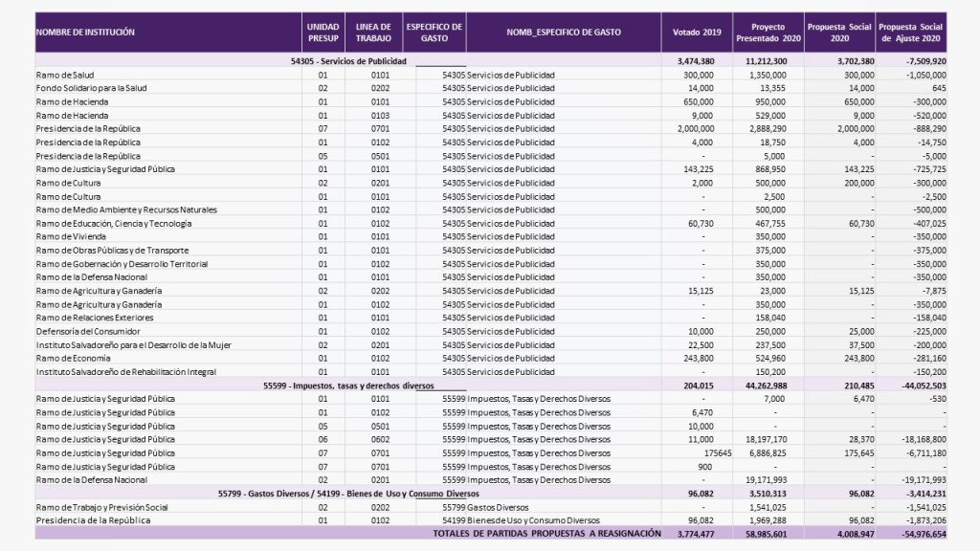The image size is (980, 551).
Task: Click Ramo de Trabajo y Previsión Social
Action: (x=101, y=506)
